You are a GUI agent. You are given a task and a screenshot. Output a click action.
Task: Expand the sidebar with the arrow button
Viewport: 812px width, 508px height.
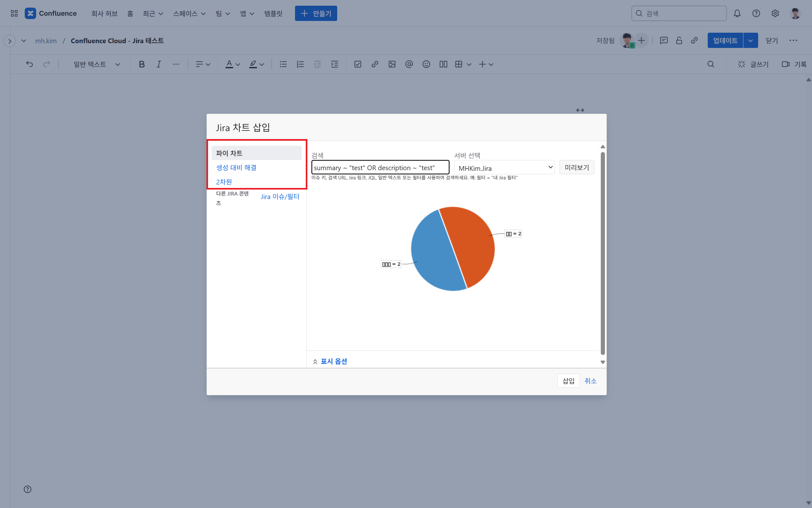(10, 41)
